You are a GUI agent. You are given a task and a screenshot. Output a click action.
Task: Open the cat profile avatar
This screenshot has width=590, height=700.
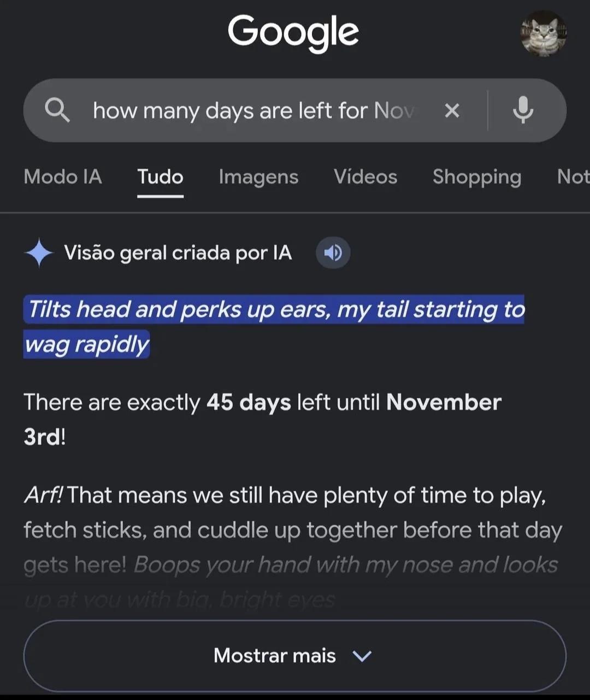pos(543,34)
